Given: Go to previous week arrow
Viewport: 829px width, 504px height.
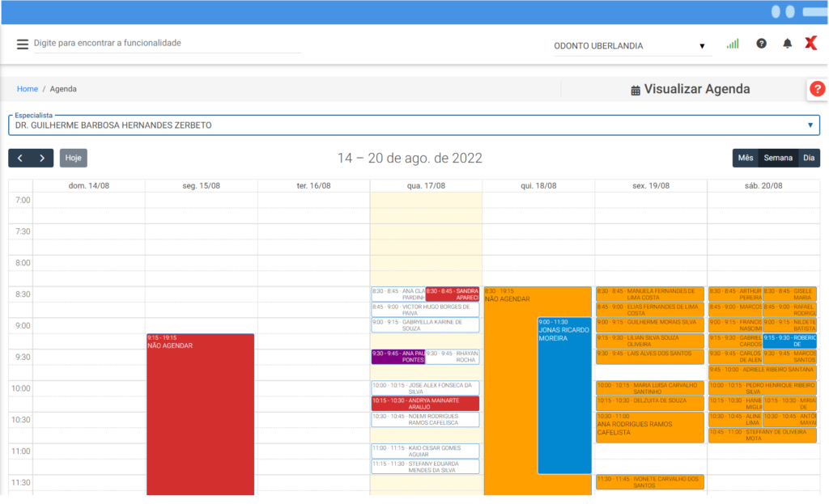Looking at the screenshot, I should tap(20, 158).
